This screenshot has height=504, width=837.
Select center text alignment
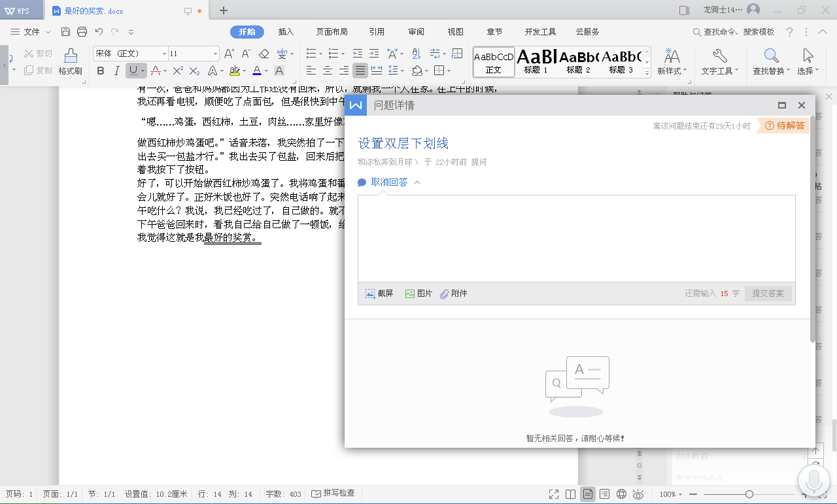tap(327, 71)
